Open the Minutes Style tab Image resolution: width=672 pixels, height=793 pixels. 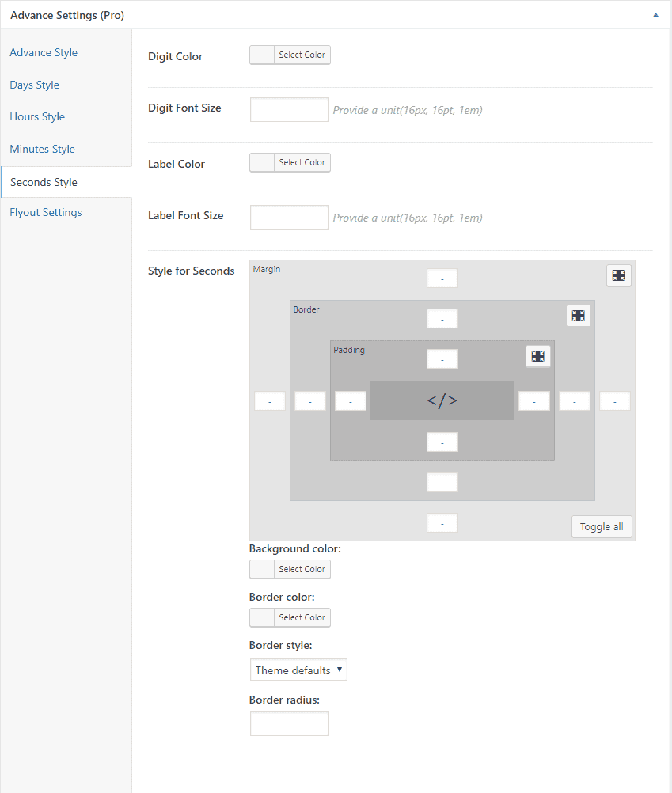43,149
